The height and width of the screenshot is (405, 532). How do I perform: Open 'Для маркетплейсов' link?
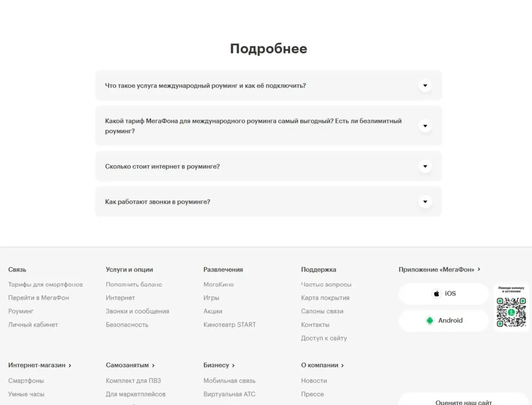coord(136,394)
